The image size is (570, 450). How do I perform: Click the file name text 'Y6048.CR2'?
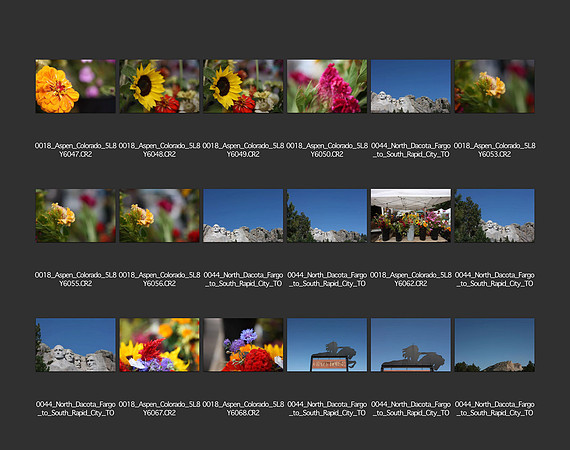pyautogui.click(x=159, y=154)
